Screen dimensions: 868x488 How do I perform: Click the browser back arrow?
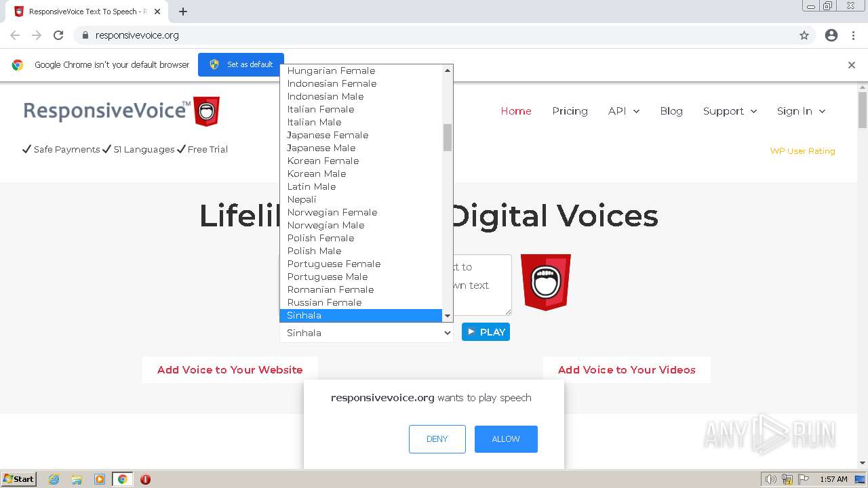pos(15,35)
